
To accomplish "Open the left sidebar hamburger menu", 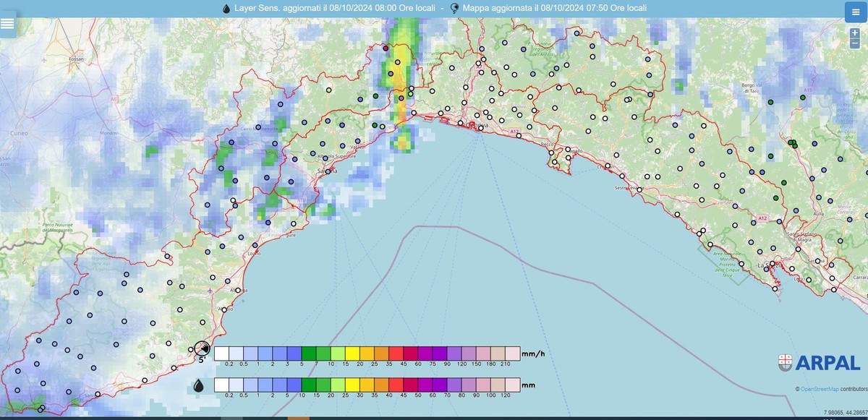I will (x=8, y=23).
